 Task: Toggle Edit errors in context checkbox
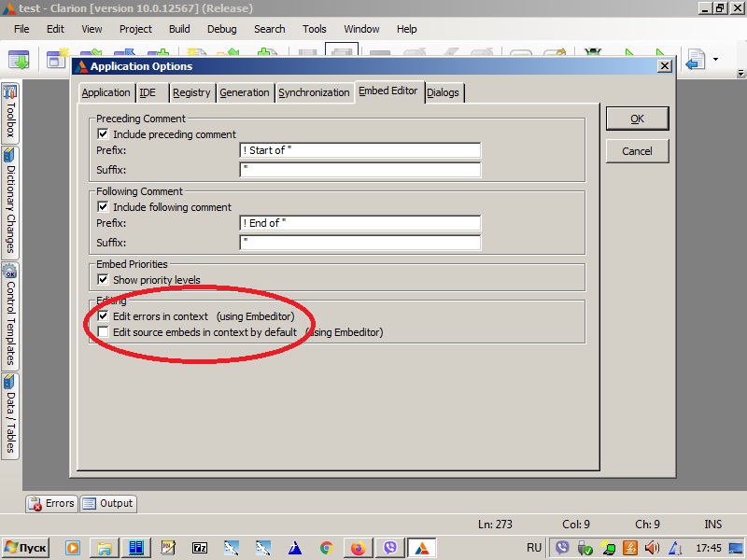(104, 316)
